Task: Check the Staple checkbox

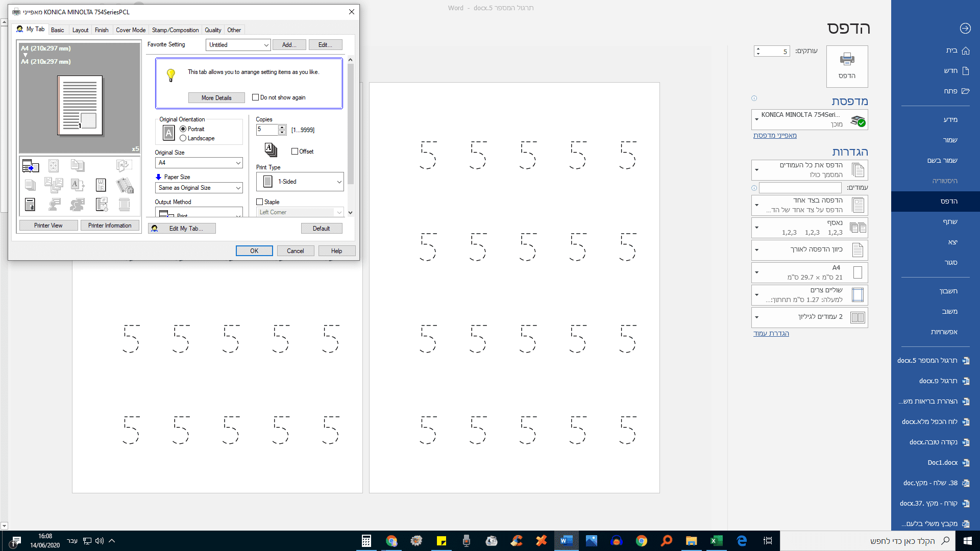Action: pos(260,202)
